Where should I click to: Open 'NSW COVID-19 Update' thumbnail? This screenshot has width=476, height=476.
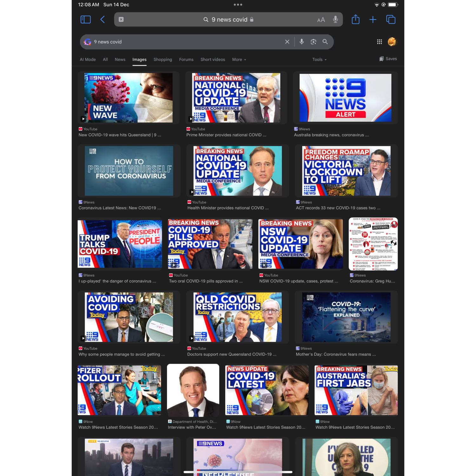301,244
